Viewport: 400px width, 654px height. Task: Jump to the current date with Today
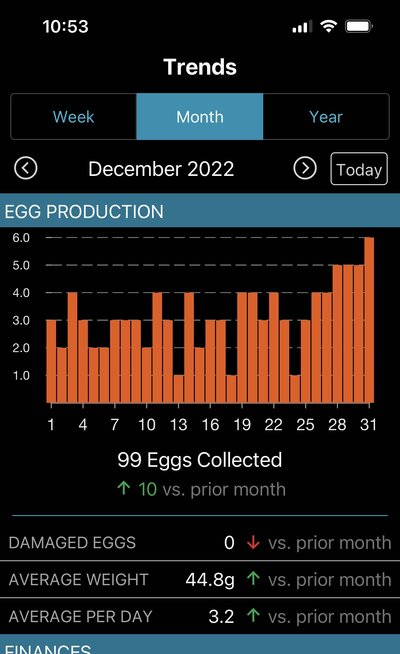359,169
